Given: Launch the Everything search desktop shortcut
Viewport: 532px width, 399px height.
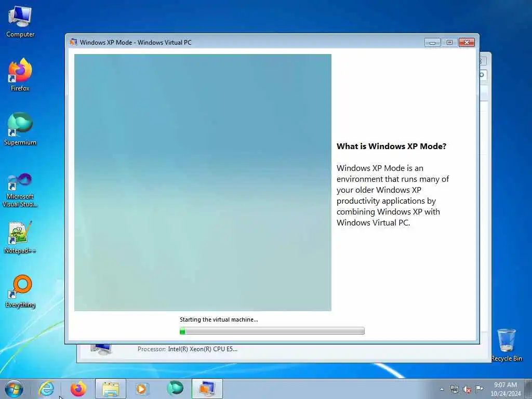Looking at the screenshot, I should (20, 291).
